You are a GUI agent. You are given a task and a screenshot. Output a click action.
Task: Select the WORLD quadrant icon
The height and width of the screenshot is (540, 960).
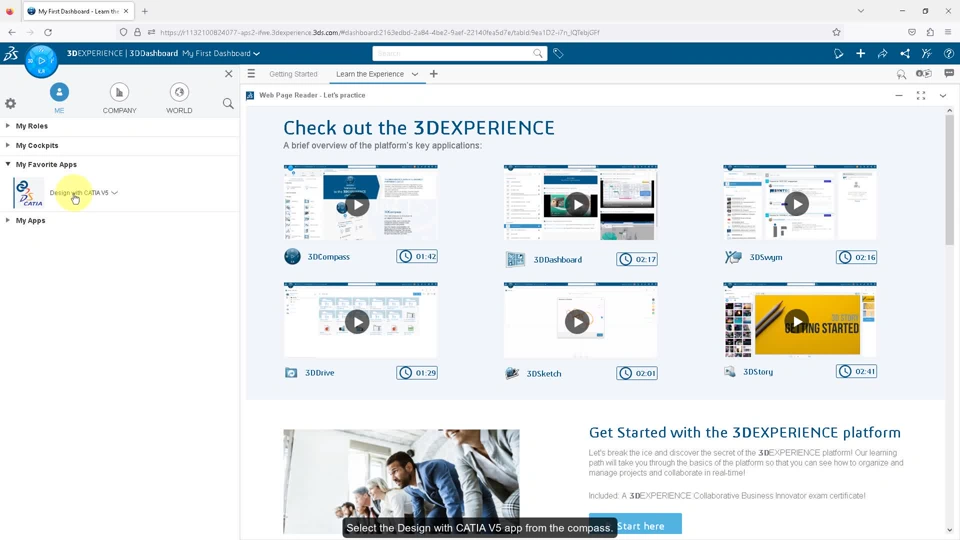[179, 92]
